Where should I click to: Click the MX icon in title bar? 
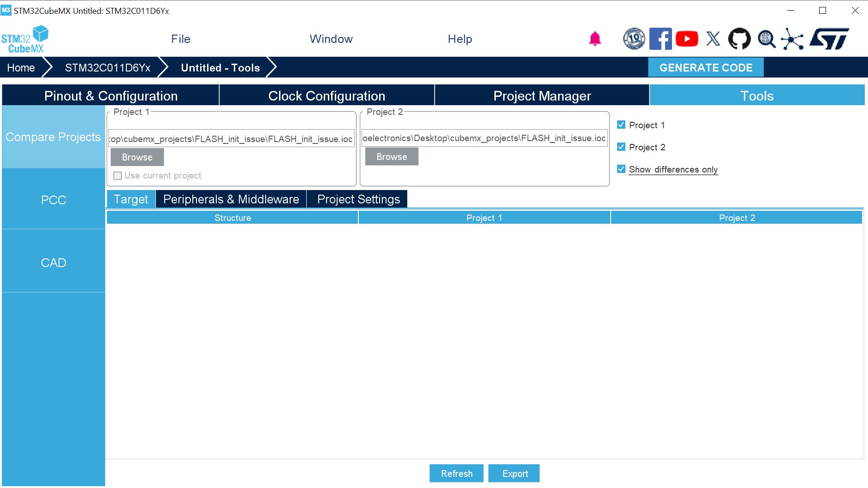(6, 10)
